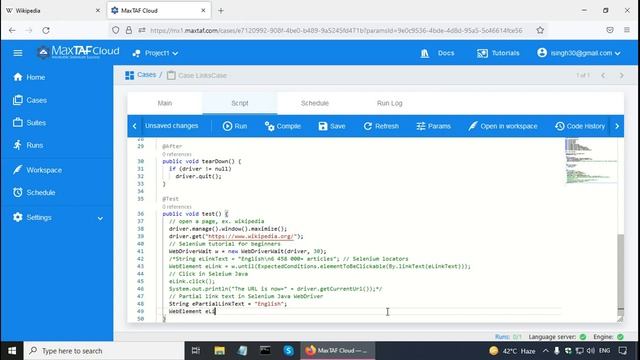The width and height of the screenshot is (640, 360).
Task: Click the browser address bar
Action: (x=336, y=30)
